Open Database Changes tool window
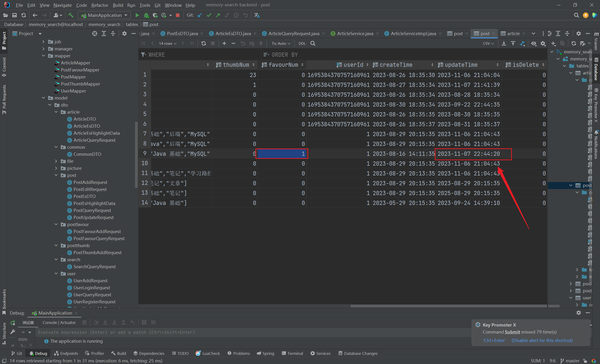Image resolution: width=600 pixels, height=364 pixels. coord(358,353)
